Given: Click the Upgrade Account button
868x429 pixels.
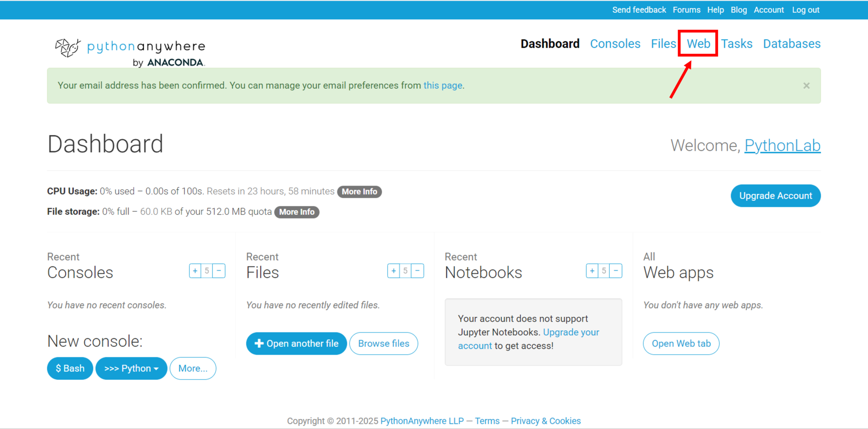Looking at the screenshot, I should tap(775, 196).
